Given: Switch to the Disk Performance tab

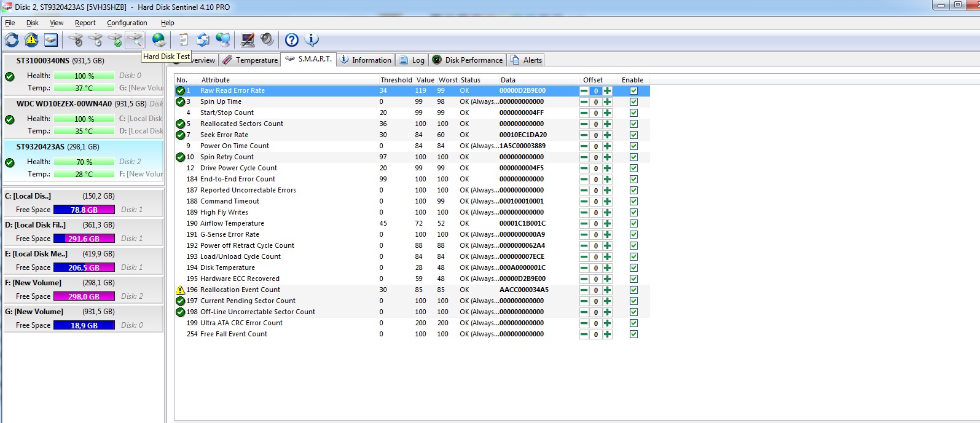Looking at the screenshot, I should 467,60.
